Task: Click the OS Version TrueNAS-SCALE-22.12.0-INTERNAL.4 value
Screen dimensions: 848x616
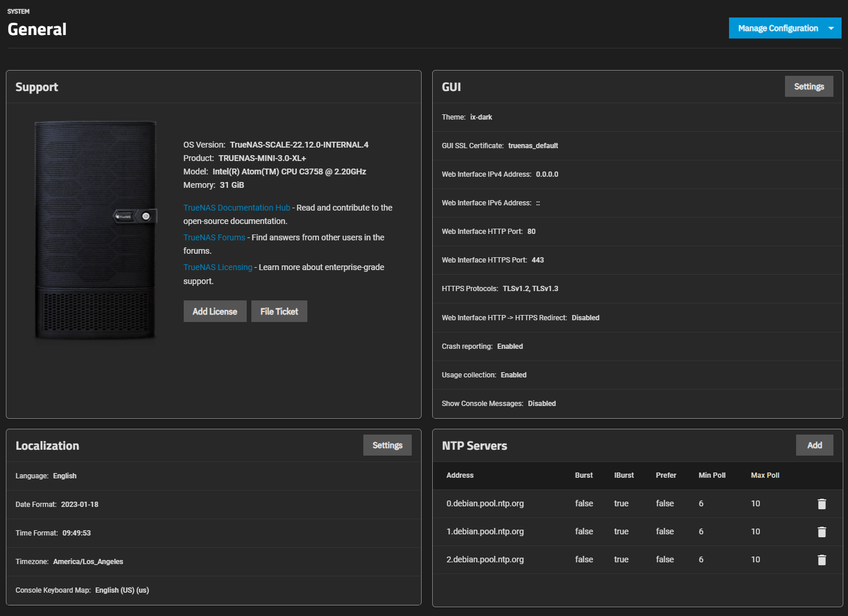Action: tap(299, 145)
